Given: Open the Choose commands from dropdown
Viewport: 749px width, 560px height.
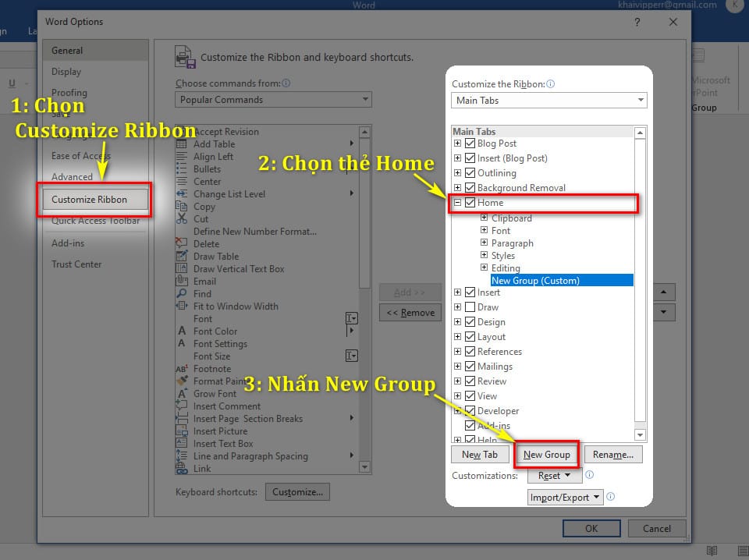Looking at the screenshot, I should tap(364, 99).
